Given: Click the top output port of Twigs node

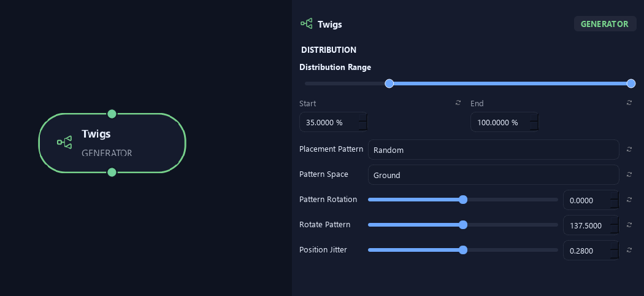Looking at the screenshot, I should click(x=112, y=114).
